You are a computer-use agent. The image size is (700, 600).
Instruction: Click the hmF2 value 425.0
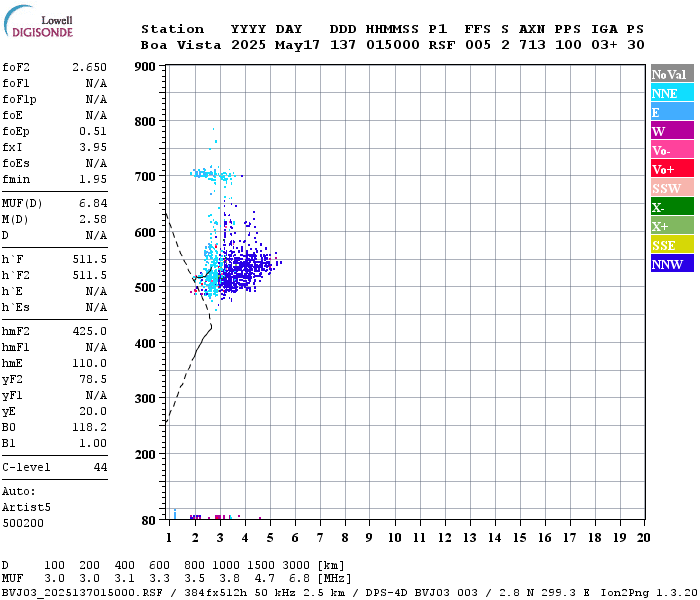pos(90,331)
